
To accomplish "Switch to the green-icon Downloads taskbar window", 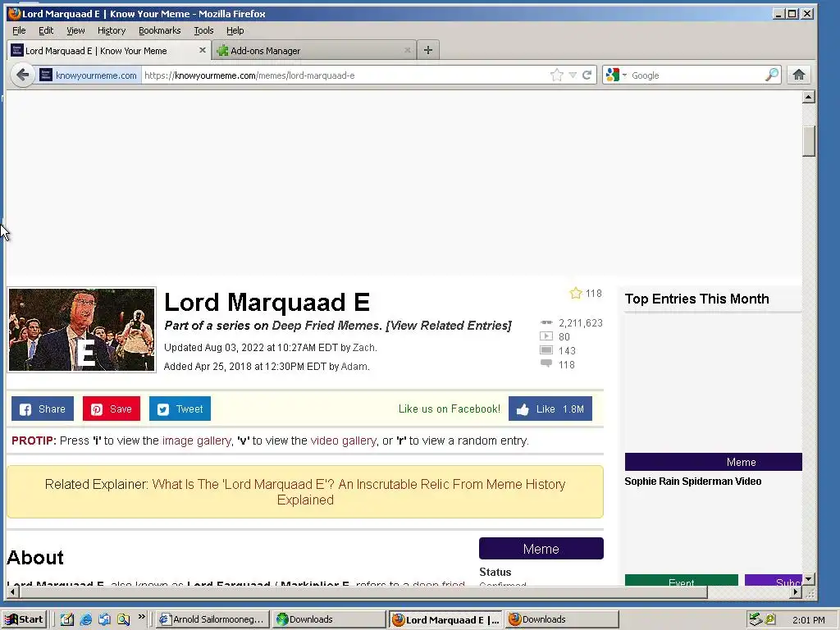I will click(328, 619).
